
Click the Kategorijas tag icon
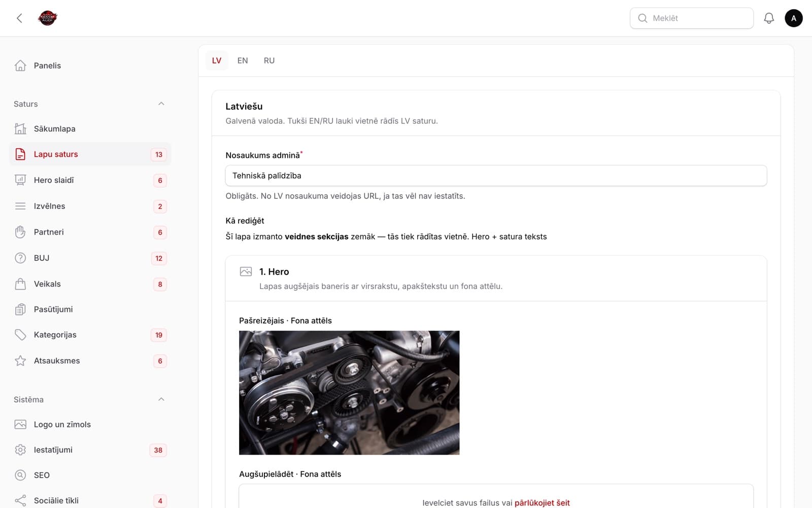20,335
